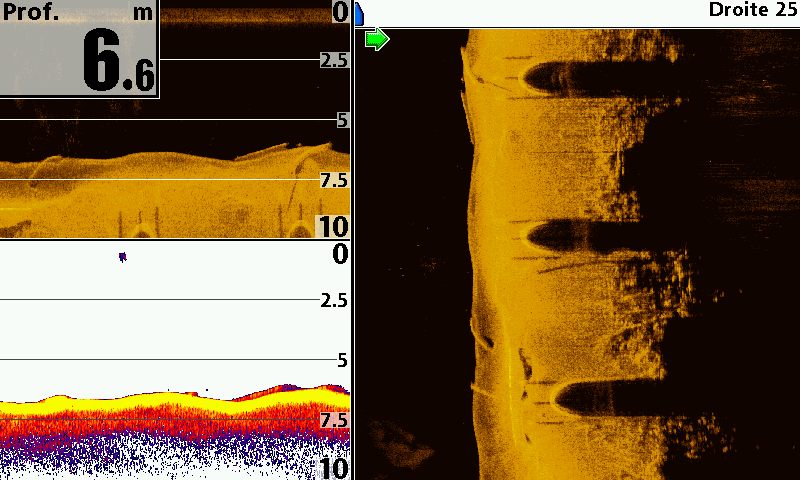
Task: Click the 10 marker on down-imaging scale
Action: [x=333, y=226]
